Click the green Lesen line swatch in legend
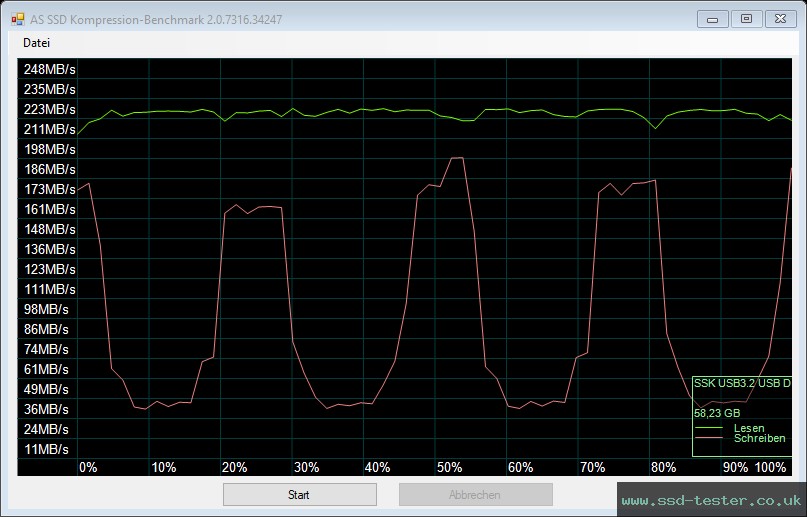The image size is (807, 517). (x=708, y=428)
